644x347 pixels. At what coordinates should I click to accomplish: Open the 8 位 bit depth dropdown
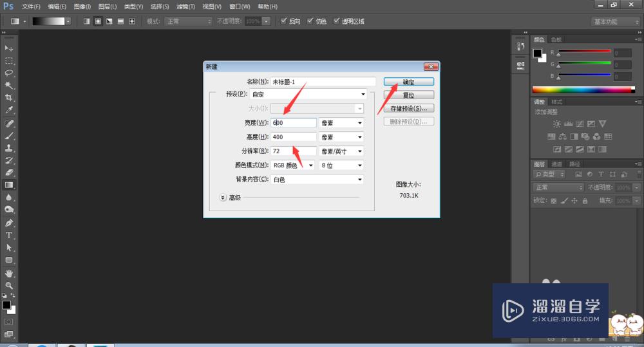(341, 165)
